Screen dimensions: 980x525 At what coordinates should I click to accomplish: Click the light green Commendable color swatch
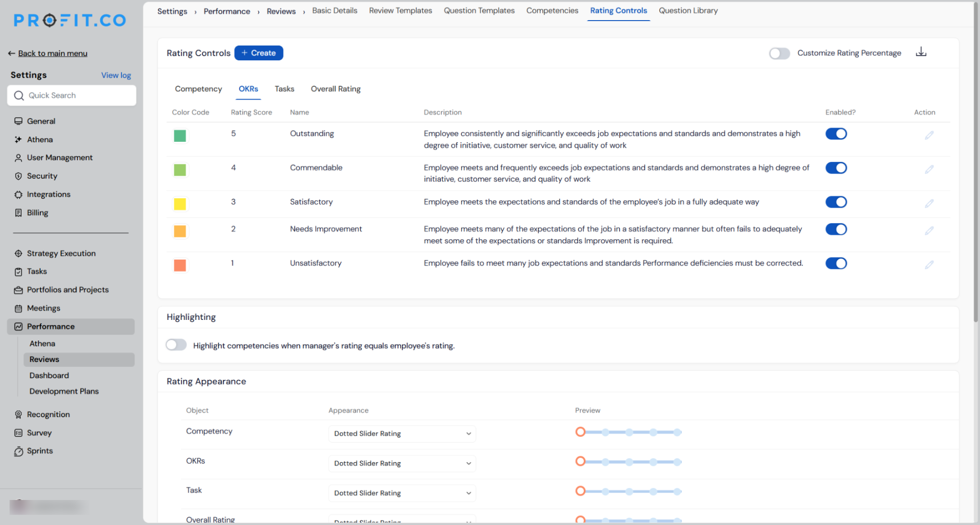pos(180,170)
